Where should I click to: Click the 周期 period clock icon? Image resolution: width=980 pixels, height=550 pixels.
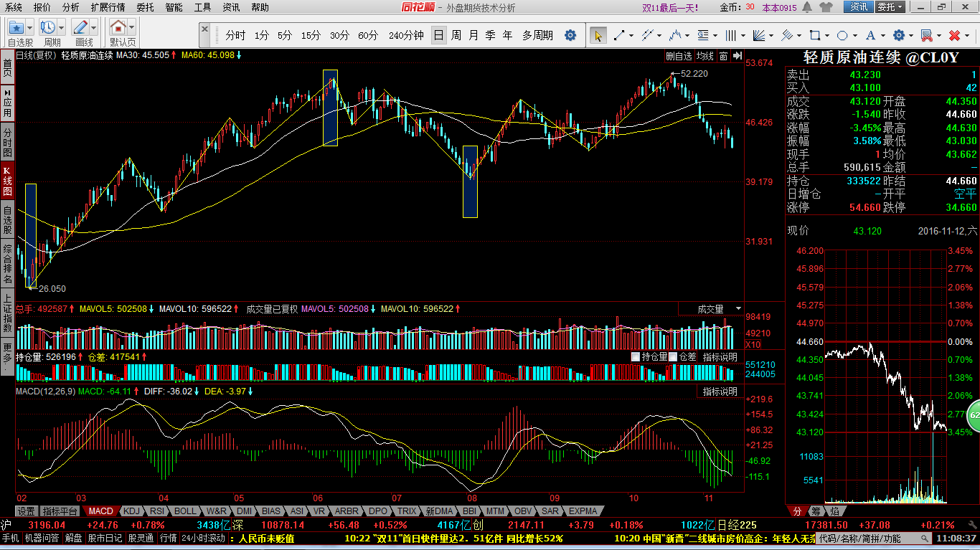(48, 27)
